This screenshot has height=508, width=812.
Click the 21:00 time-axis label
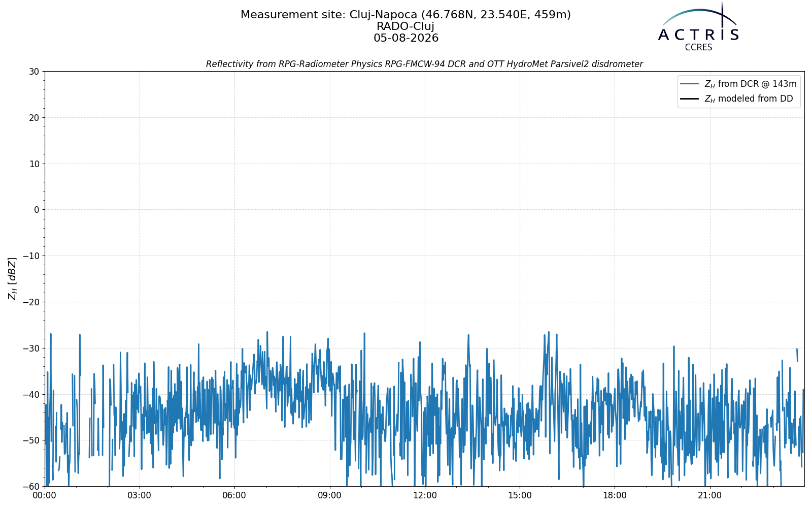tap(709, 495)
